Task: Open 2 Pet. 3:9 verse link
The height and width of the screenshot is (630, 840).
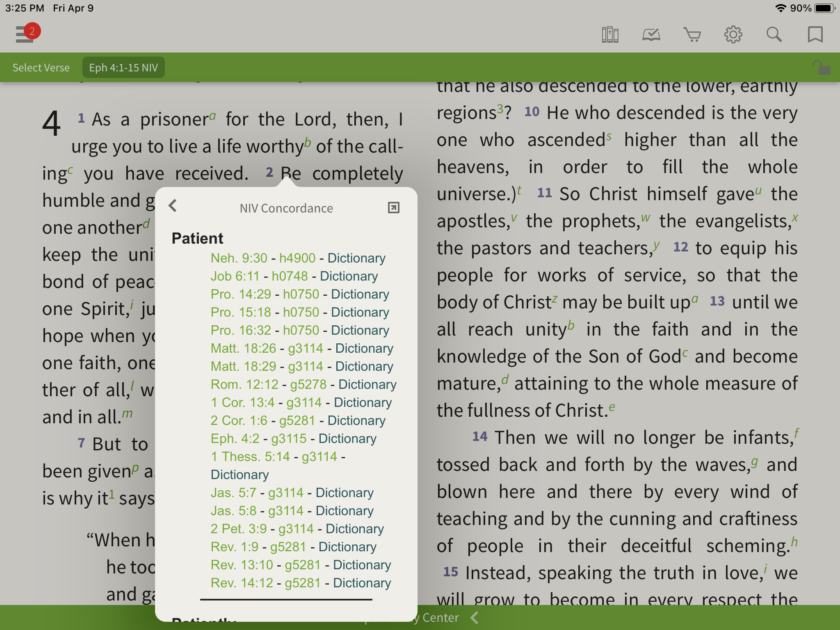Action: coord(238,529)
